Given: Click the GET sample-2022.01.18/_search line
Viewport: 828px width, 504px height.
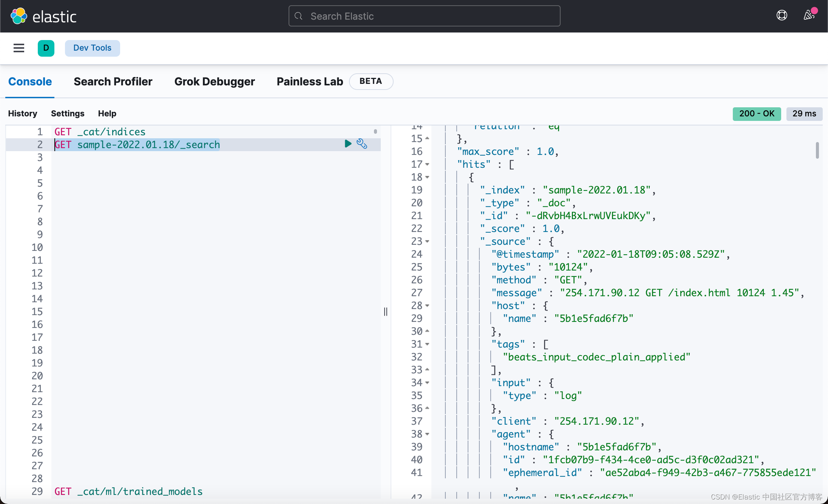Looking at the screenshot, I should tap(137, 145).
